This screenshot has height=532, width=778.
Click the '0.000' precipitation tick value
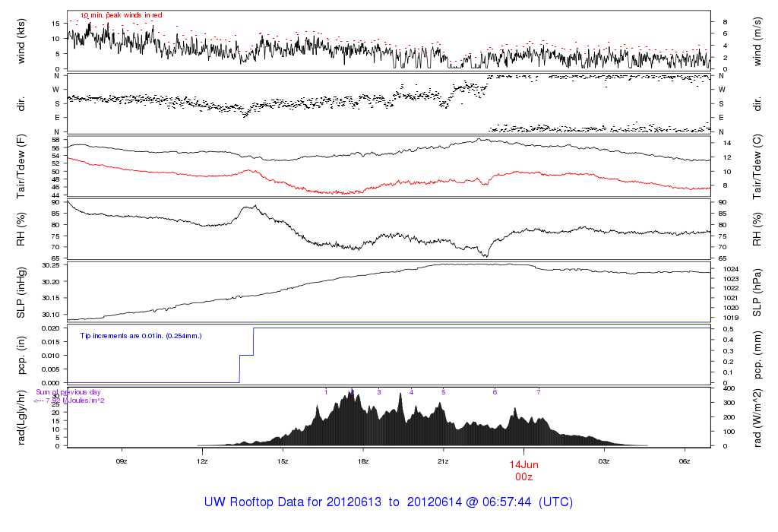pyautogui.click(x=51, y=383)
